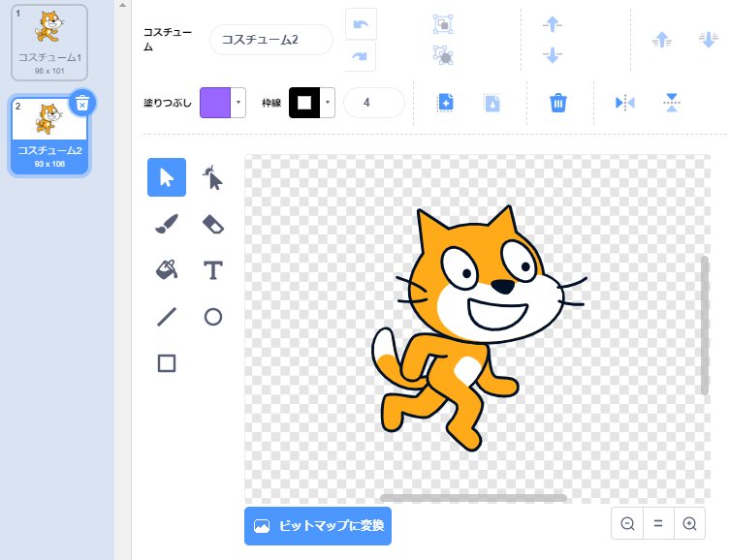Click the Forward layer arrow
Screen dimensions: 729x560
click(x=553, y=24)
